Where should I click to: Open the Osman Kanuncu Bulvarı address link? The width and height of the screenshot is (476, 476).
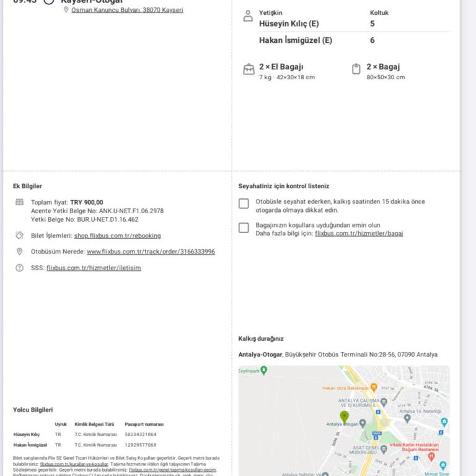(127, 10)
